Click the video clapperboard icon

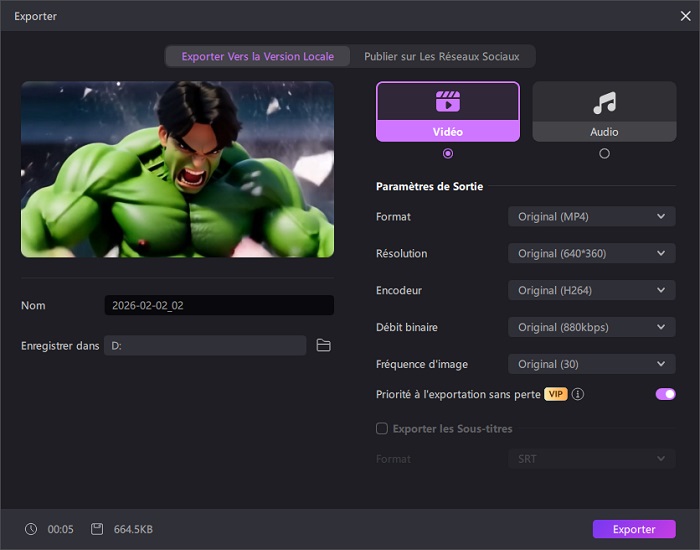click(x=448, y=101)
